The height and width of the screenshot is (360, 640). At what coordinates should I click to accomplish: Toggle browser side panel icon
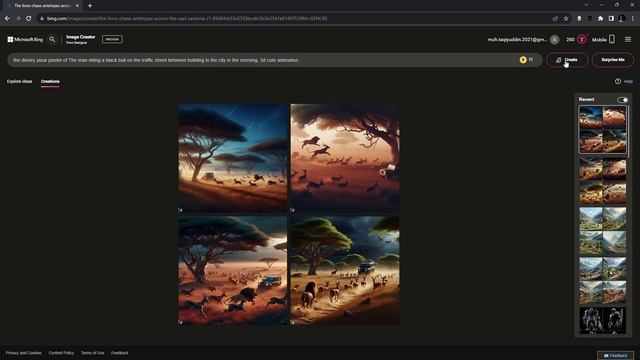pyautogui.click(x=611, y=18)
